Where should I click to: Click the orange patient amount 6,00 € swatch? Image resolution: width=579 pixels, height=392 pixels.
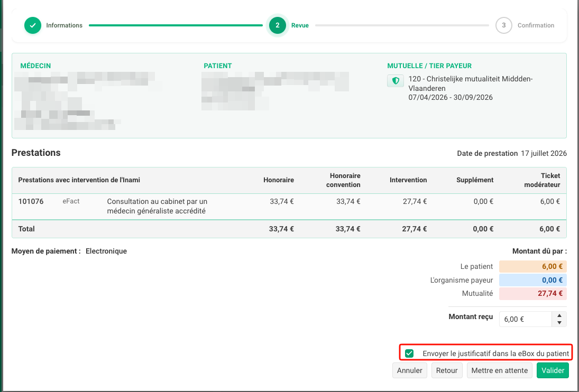[x=533, y=266]
